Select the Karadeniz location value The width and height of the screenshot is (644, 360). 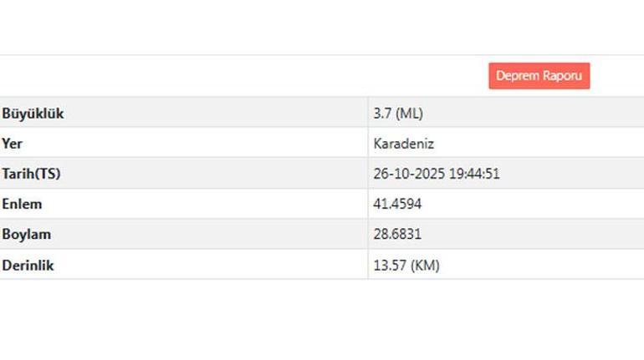point(403,144)
